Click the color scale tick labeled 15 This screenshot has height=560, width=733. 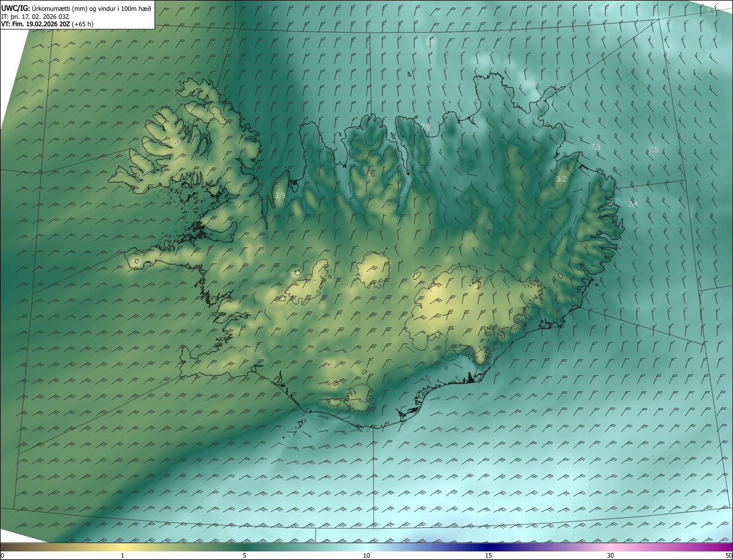click(x=488, y=555)
